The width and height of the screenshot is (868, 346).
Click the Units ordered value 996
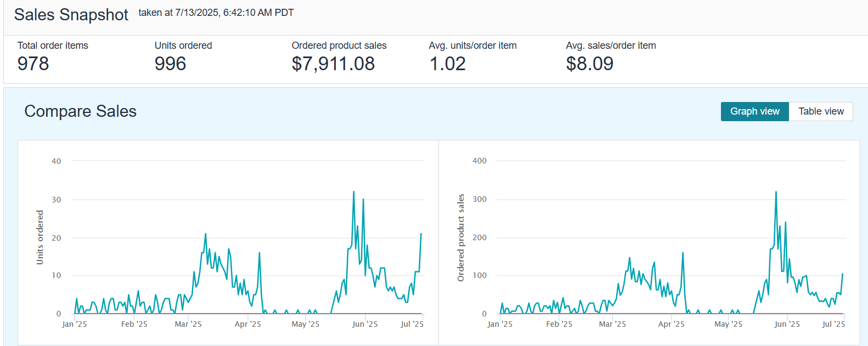pos(170,64)
